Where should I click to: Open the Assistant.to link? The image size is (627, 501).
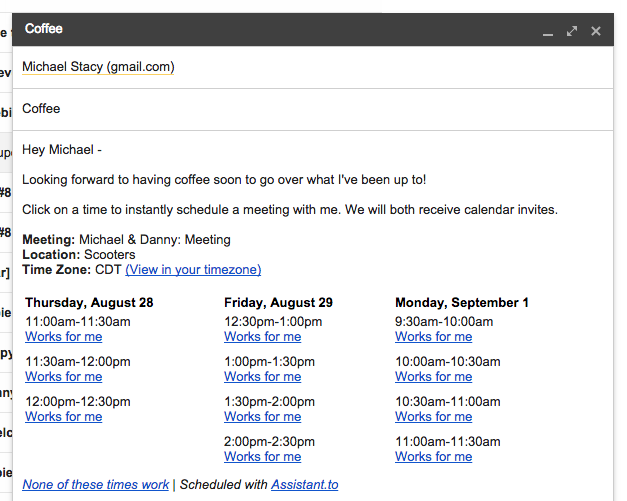[305, 485]
